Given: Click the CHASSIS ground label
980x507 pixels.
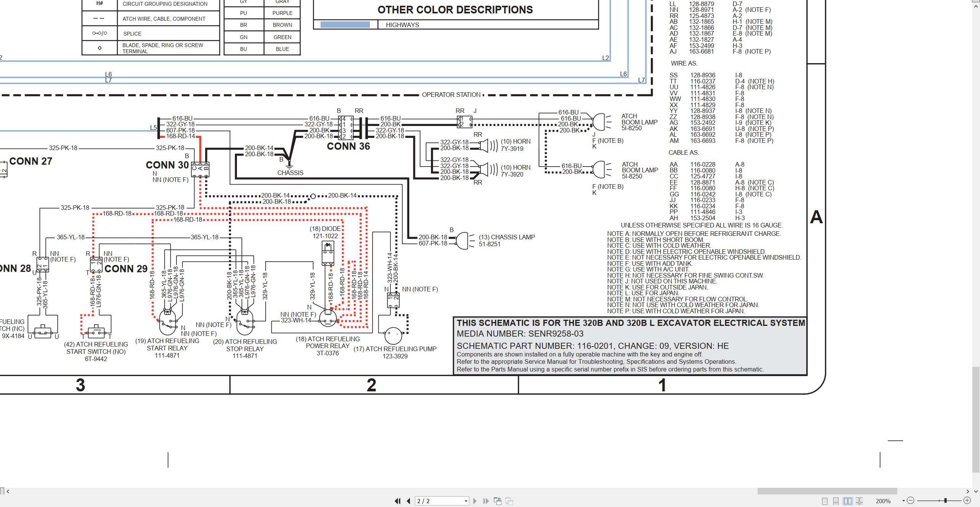Looking at the screenshot, I should point(290,173).
